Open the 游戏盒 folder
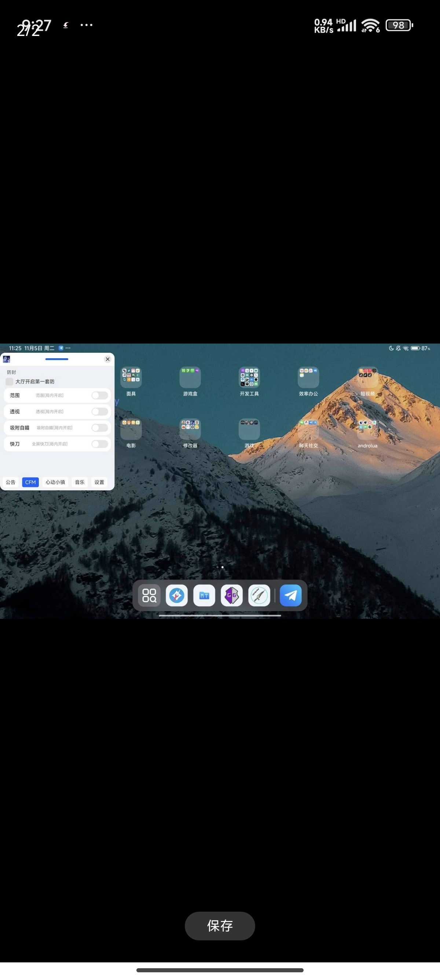Screen dimensions: 440x980 coord(190,377)
